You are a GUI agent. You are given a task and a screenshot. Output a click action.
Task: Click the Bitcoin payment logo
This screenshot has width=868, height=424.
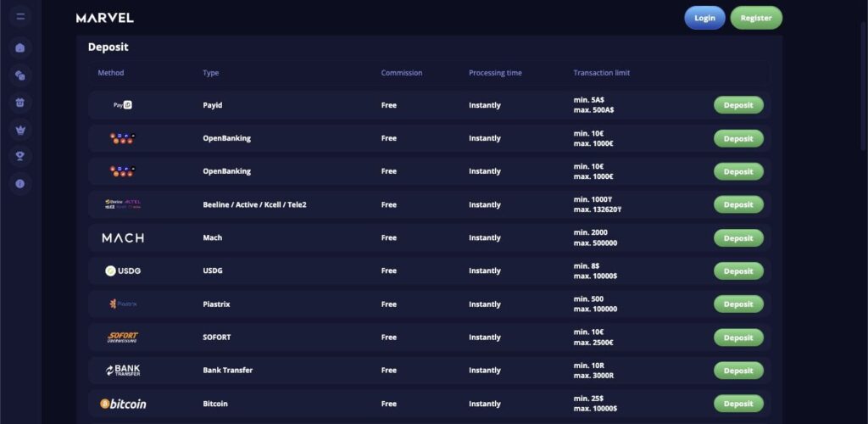pyautogui.click(x=123, y=404)
